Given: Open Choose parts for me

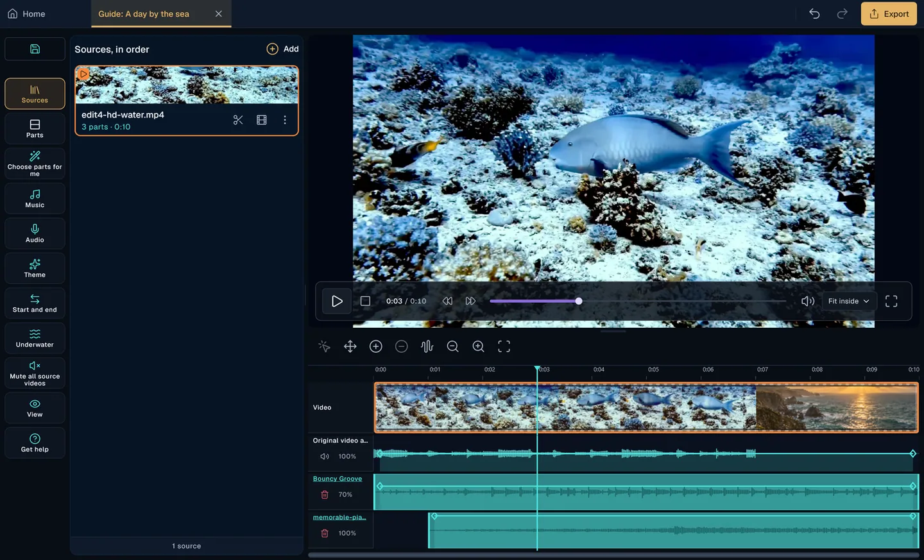Looking at the screenshot, I should [35, 164].
